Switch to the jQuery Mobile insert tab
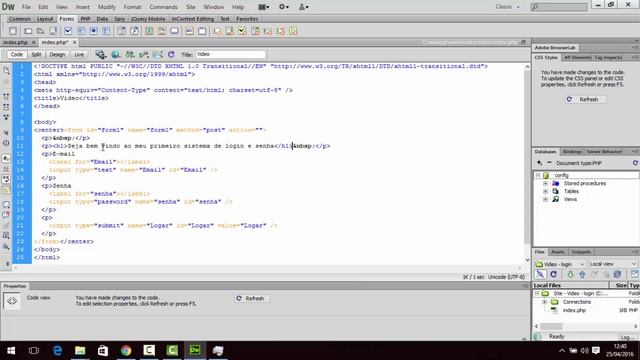The width and height of the screenshot is (640, 360). [x=148, y=19]
